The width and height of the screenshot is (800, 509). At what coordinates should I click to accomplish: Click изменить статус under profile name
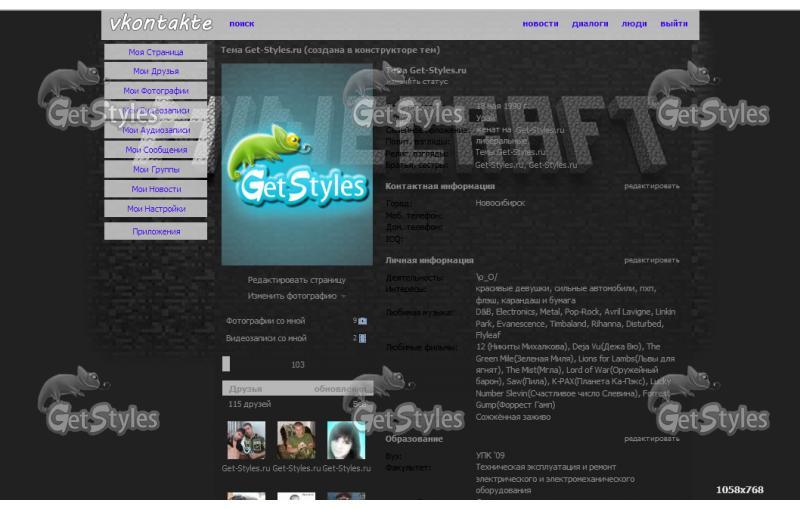(x=417, y=82)
